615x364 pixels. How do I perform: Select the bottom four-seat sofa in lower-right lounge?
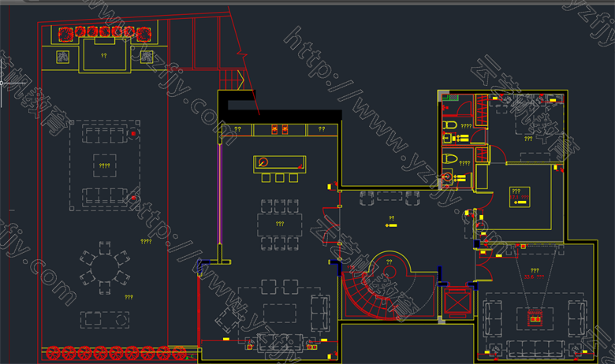535,348
